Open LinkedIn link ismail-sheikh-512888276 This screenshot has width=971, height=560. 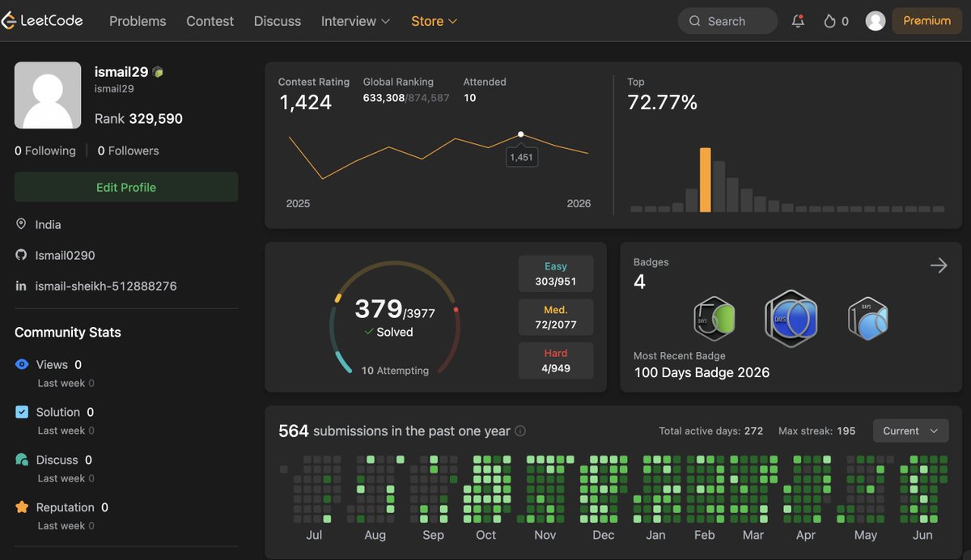coord(106,286)
